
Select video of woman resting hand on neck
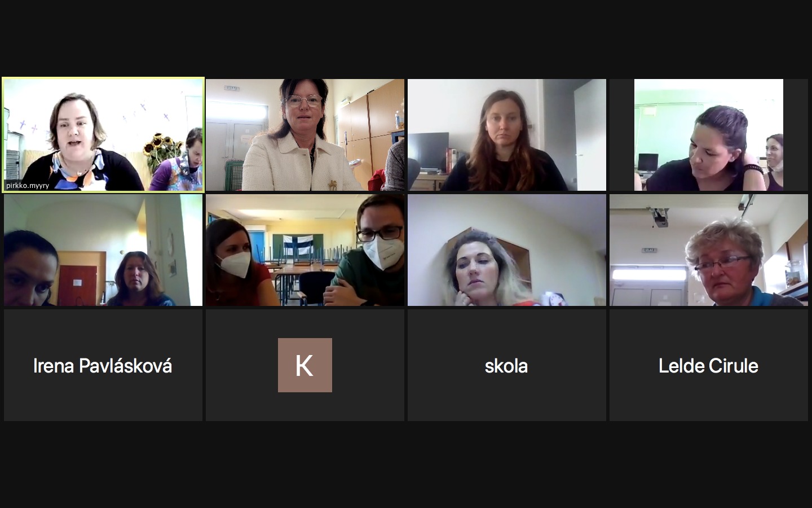click(709, 135)
